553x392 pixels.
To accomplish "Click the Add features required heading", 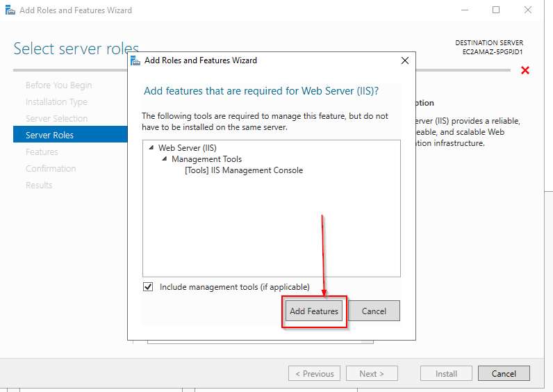I will click(x=261, y=90).
